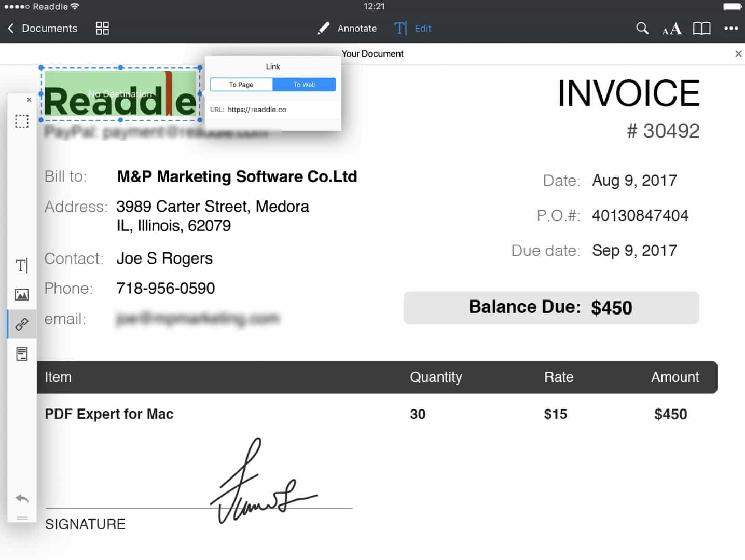Choose To Page link option
The height and width of the screenshot is (560, 745).
pyautogui.click(x=241, y=85)
